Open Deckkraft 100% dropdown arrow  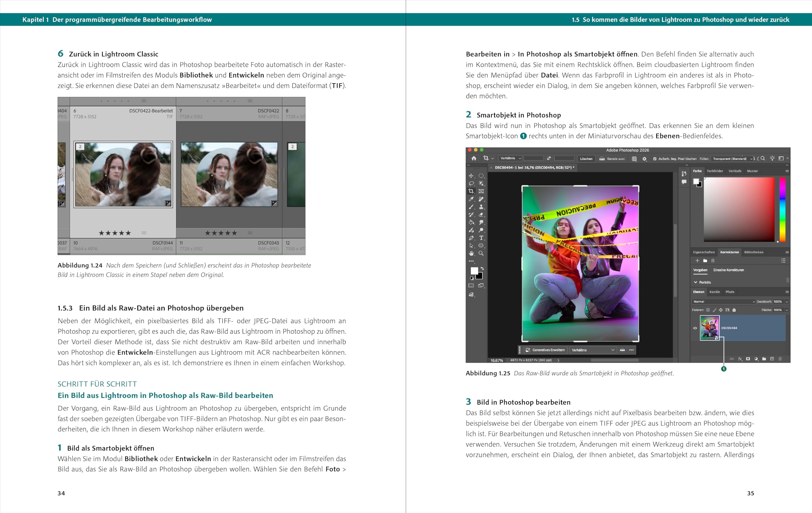[x=787, y=302]
